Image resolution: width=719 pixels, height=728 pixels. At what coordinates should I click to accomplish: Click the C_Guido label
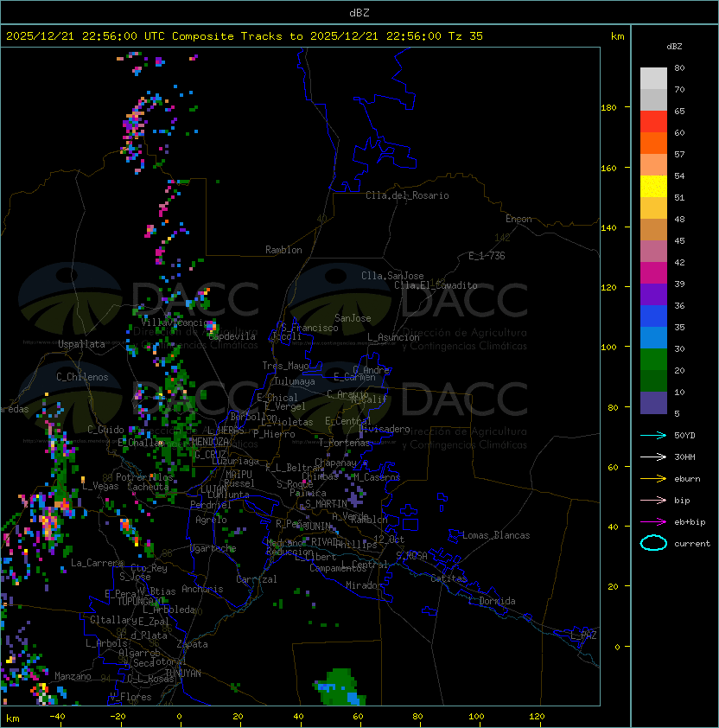point(105,430)
